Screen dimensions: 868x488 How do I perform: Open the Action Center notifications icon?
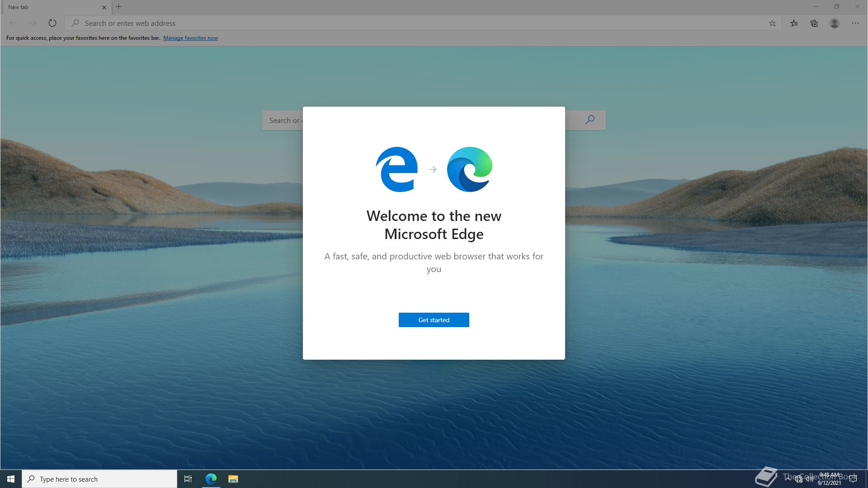[853, 479]
